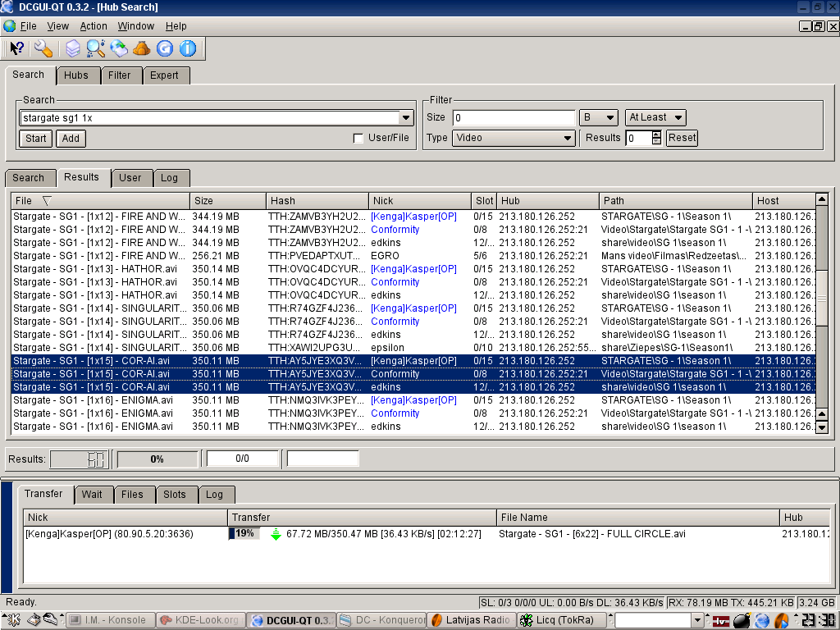Viewport: 840px width, 630px height.
Task: Click the 19% transfer progress bar
Action: [244, 533]
